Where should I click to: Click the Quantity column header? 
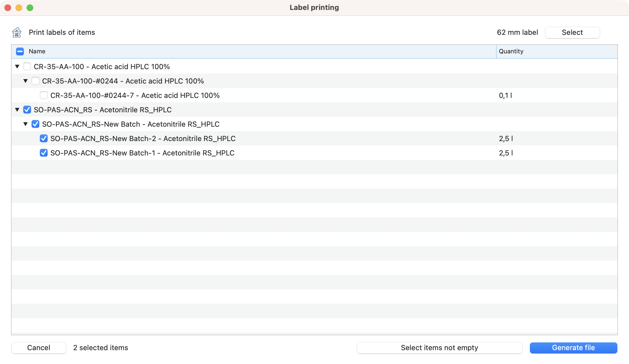(x=511, y=51)
